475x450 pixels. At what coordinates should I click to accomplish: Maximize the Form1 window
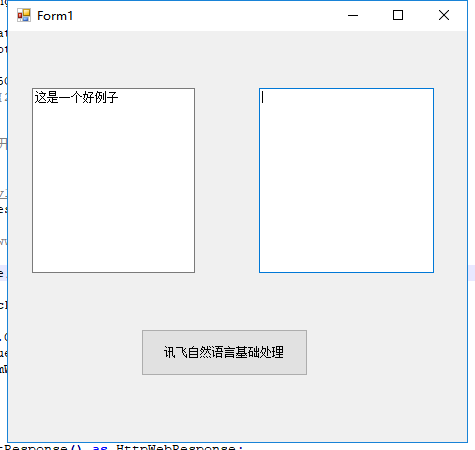tap(398, 15)
